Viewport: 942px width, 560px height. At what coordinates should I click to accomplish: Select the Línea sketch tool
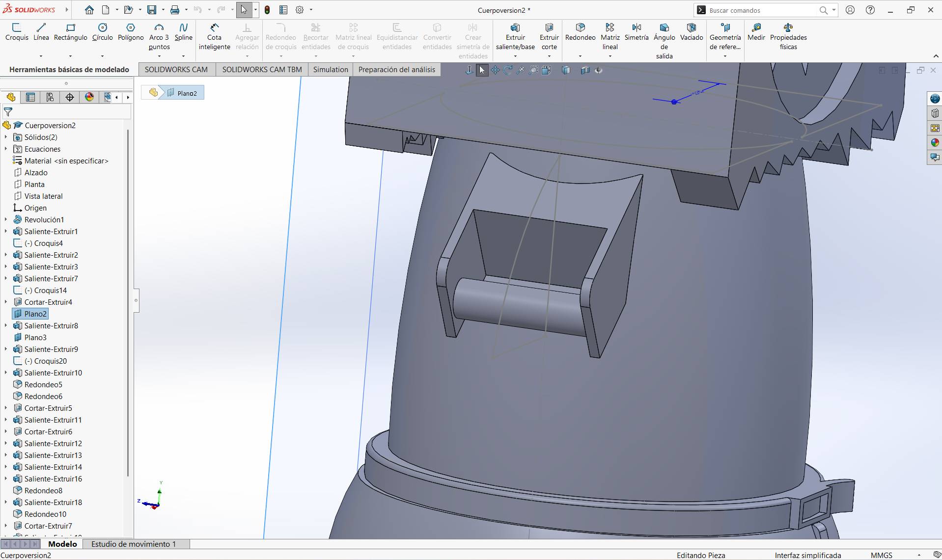pyautogui.click(x=41, y=32)
